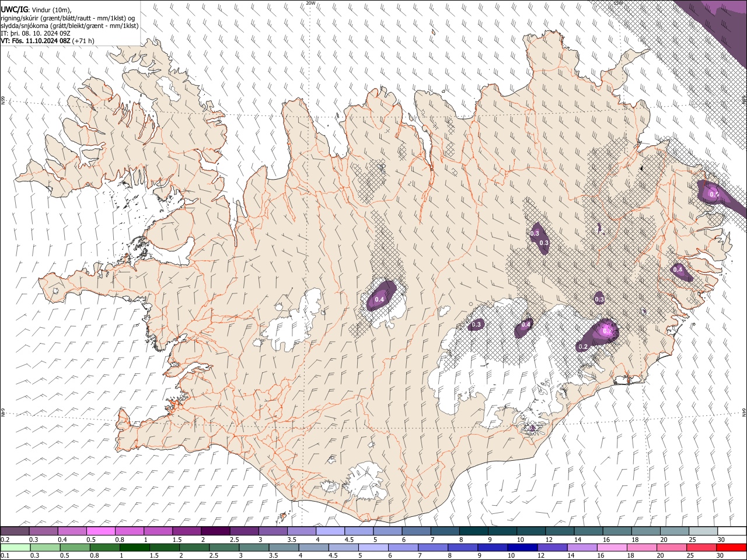This screenshot has height=560, width=747.
Task: Pick the snow legend swatch between 0.2 and 0.3
Action: (x=15, y=531)
